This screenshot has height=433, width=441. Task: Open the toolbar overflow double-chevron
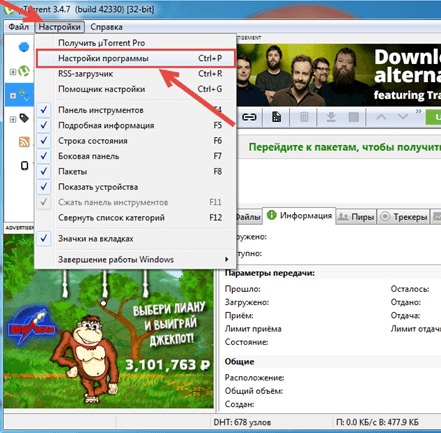pyautogui.click(x=418, y=111)
